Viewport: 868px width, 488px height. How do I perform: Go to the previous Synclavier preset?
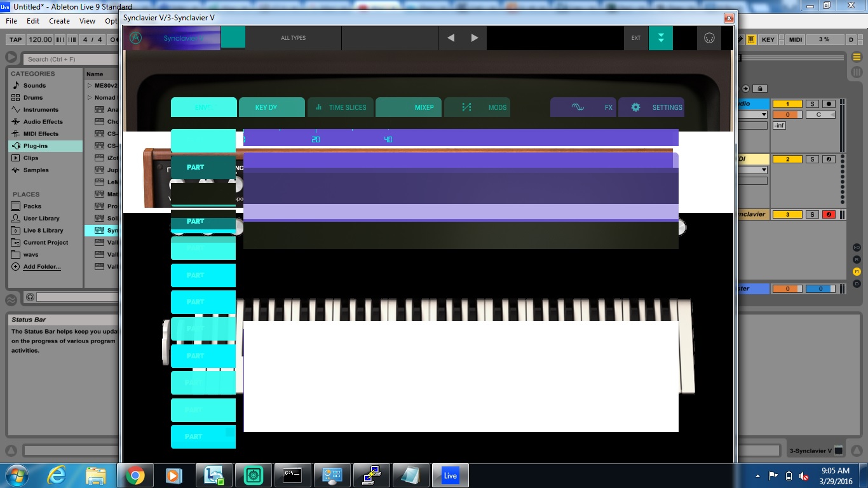point(451,38)
